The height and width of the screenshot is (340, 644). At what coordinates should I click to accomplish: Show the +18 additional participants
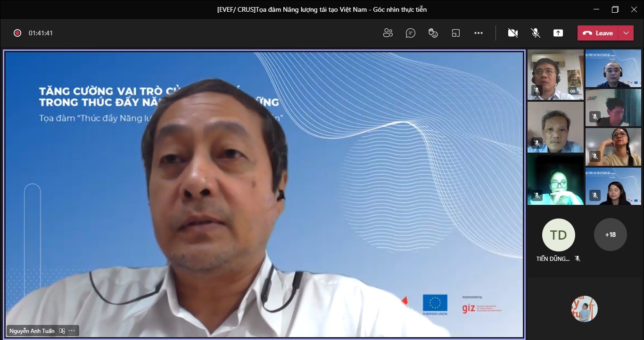click(x=611, y=235)
